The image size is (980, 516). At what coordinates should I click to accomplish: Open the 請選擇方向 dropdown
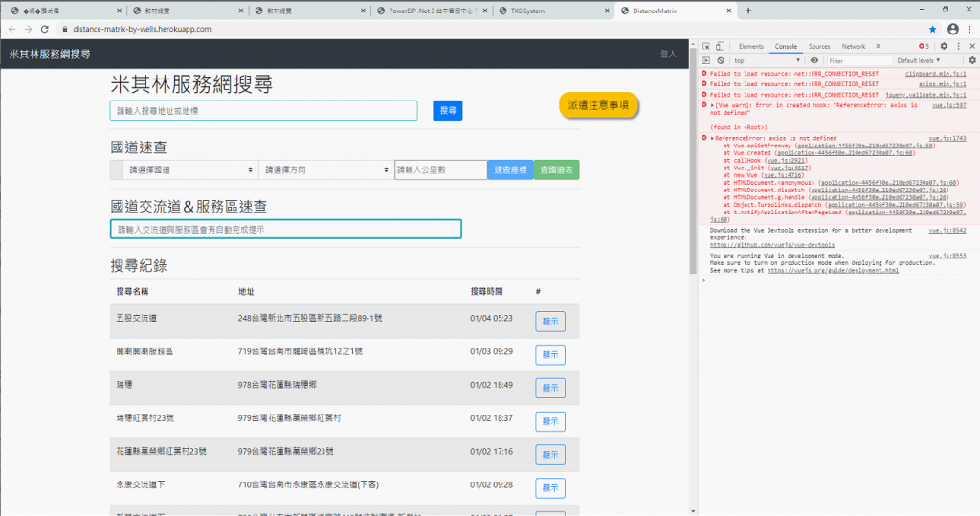326,169
